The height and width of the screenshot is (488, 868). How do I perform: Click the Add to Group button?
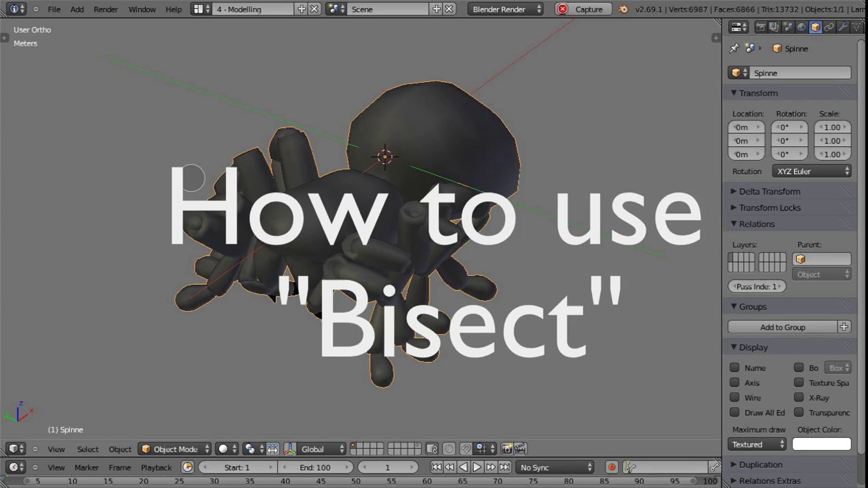[x=782, y=327]
